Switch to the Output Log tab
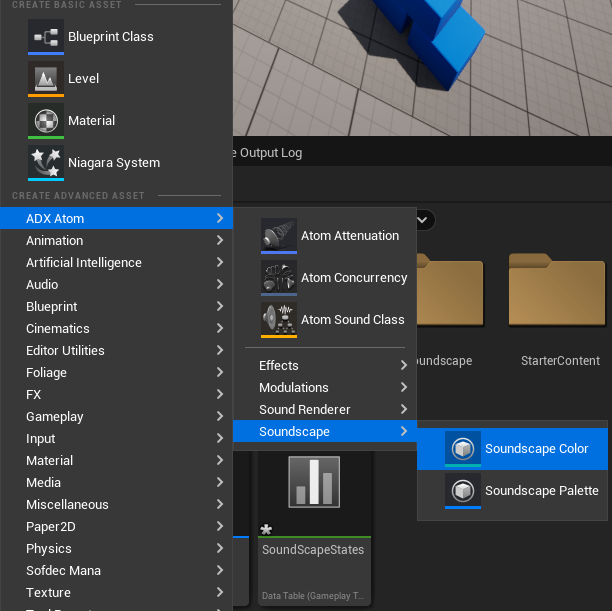Screen dimensions: 612x611 coord(270,153)
